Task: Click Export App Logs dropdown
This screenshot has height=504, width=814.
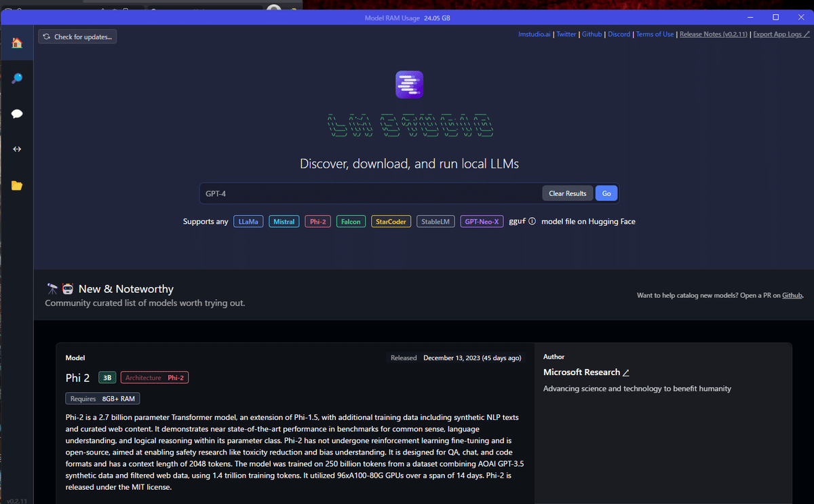Action: tap(781, 34)
